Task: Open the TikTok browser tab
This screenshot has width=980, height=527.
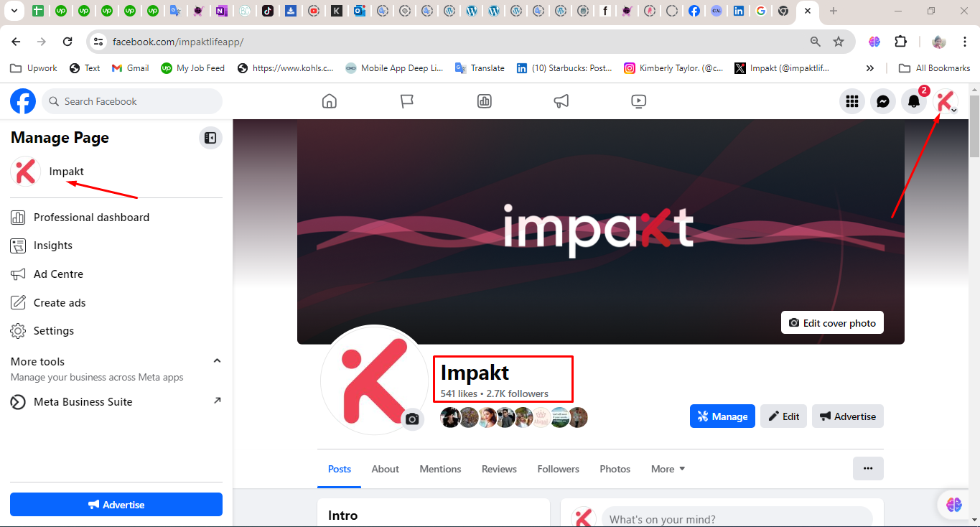Action: click(268, 11)
